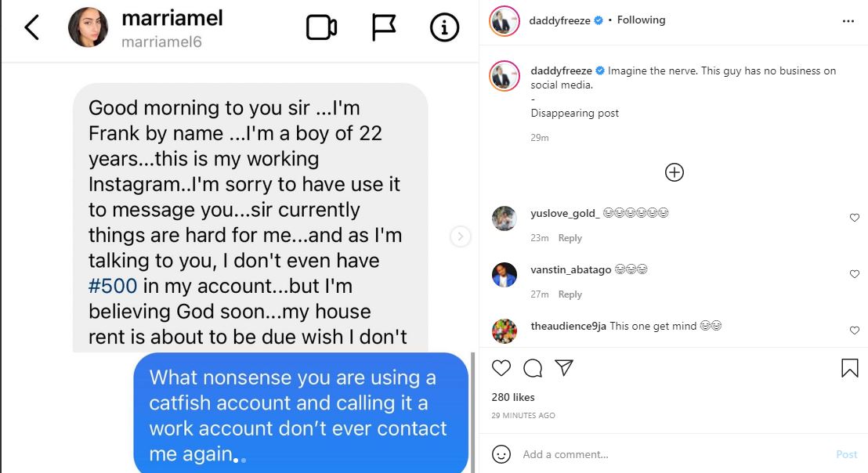The width and height of the screenshot is (868, 473).
Task: Open the three-dot post options menu
Action: point(848,21)
